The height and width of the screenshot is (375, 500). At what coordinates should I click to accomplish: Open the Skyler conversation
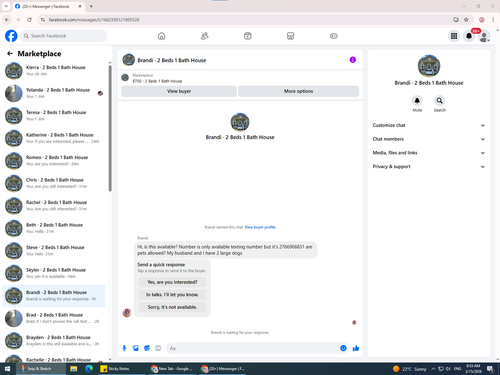pos(54,273)
